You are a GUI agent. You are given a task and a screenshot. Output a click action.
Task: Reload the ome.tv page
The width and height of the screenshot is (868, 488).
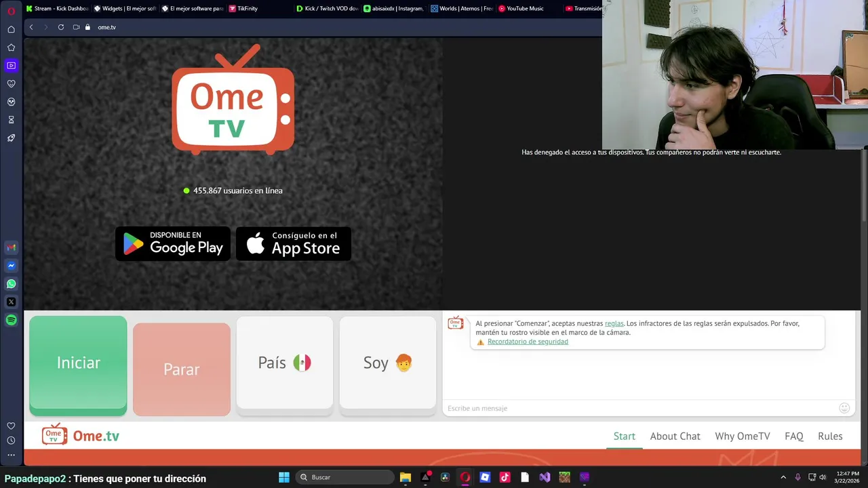coord(61,27)
